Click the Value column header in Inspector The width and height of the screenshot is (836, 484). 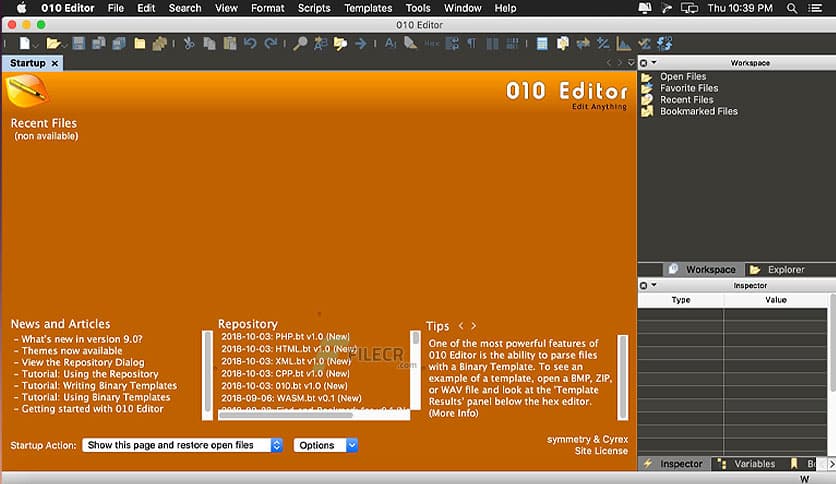pos(776,300)
